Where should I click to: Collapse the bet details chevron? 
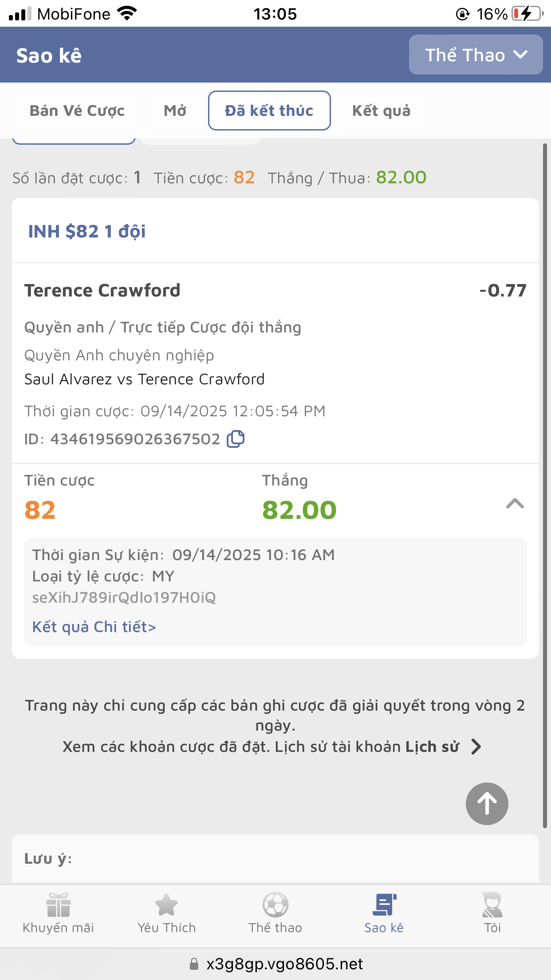click(515, 504)
